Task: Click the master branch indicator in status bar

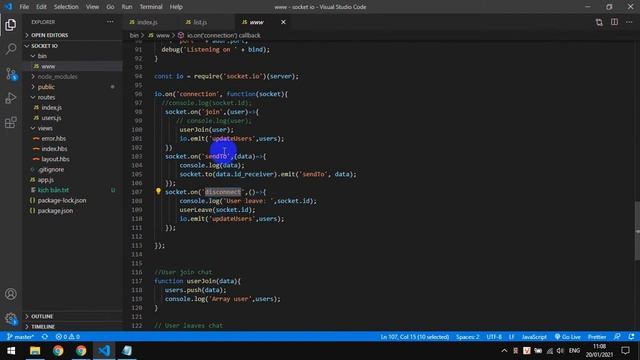Action: [20, 337]
